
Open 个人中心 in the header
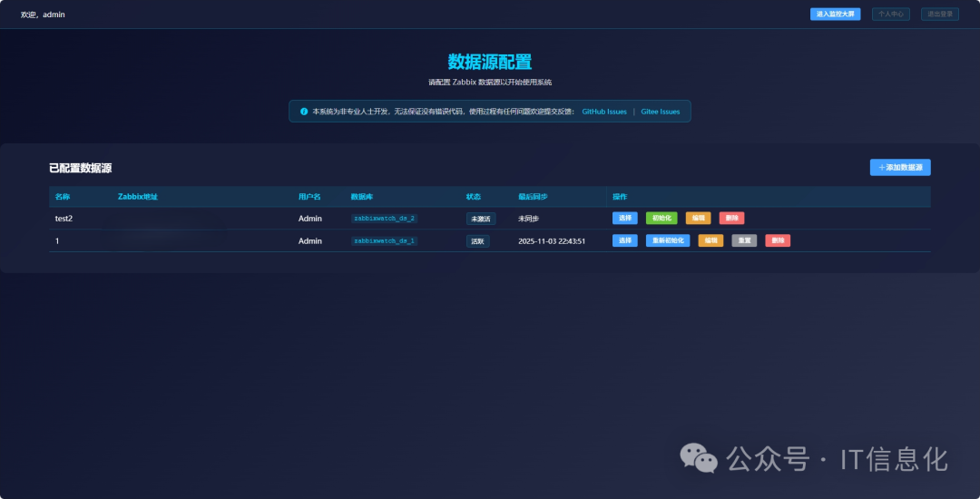tap(891, 14)
